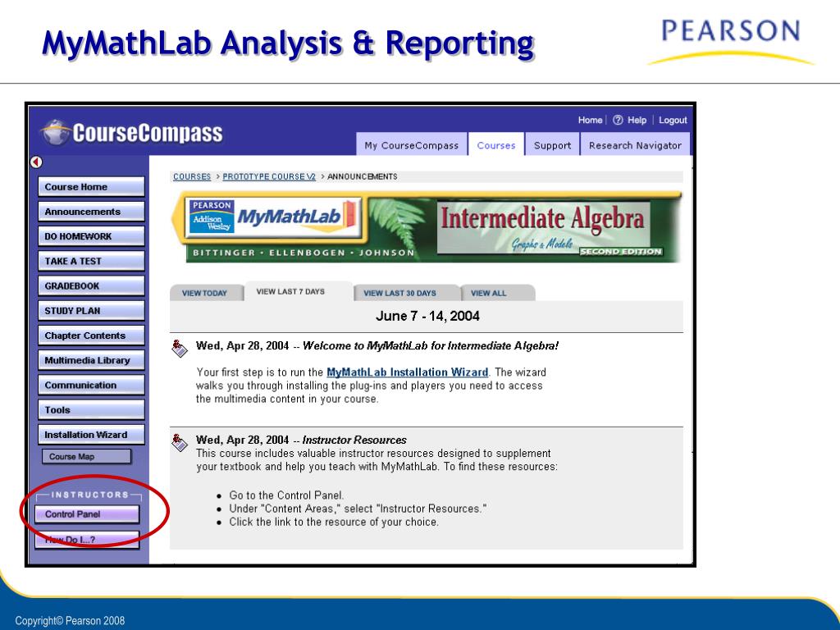Click the Instructor Resources announcement icon
The image size is (840, 630).
pyautogui.click(x=180, y=442)
